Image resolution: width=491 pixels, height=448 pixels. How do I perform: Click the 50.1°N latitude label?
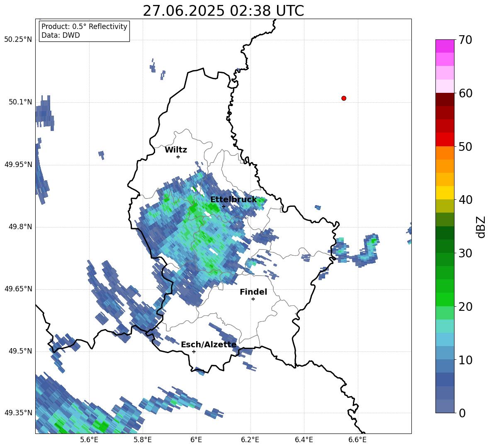(x=20, y=102)
